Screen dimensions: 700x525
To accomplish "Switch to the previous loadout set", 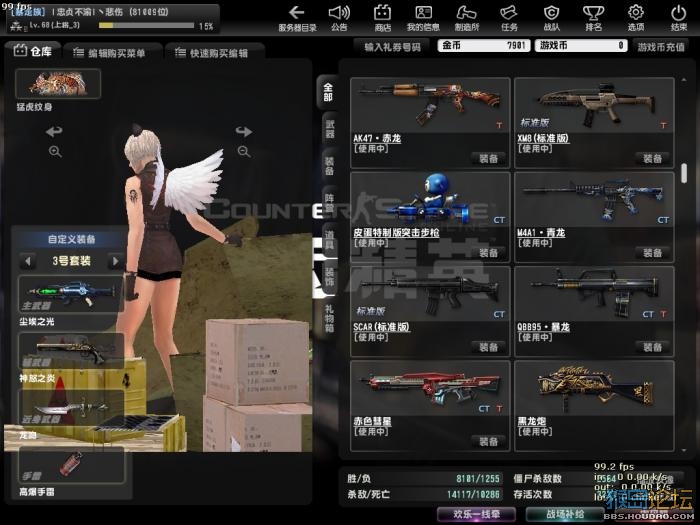I will tap(28, 261).
